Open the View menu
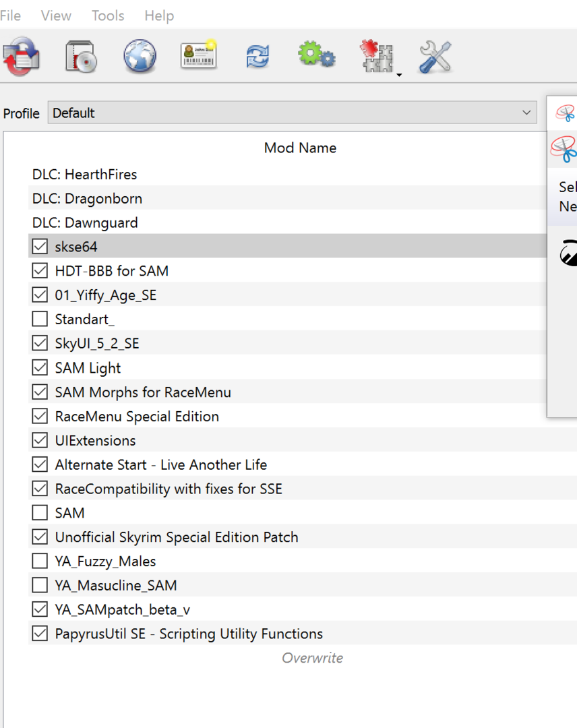 [x=56, y=16]
